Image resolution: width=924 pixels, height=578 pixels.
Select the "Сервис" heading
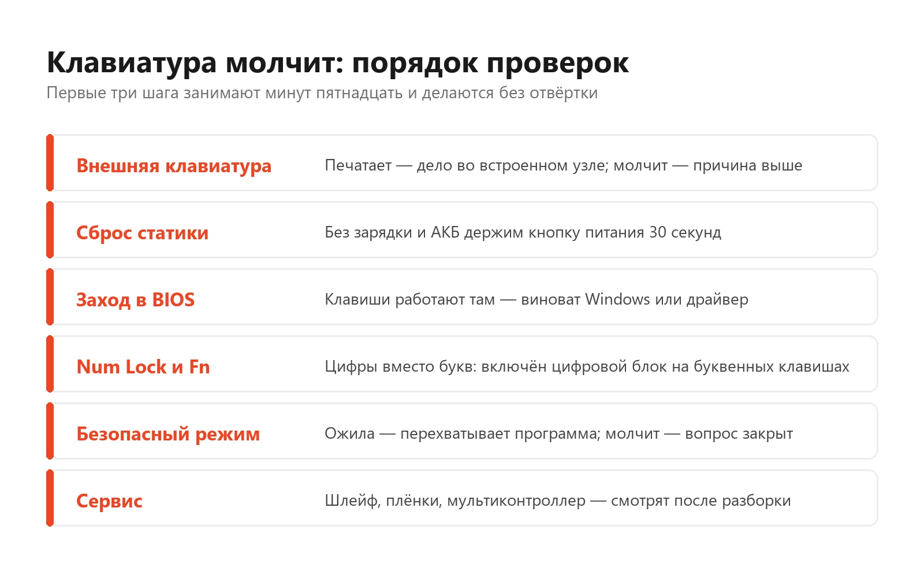pos(110,501)
